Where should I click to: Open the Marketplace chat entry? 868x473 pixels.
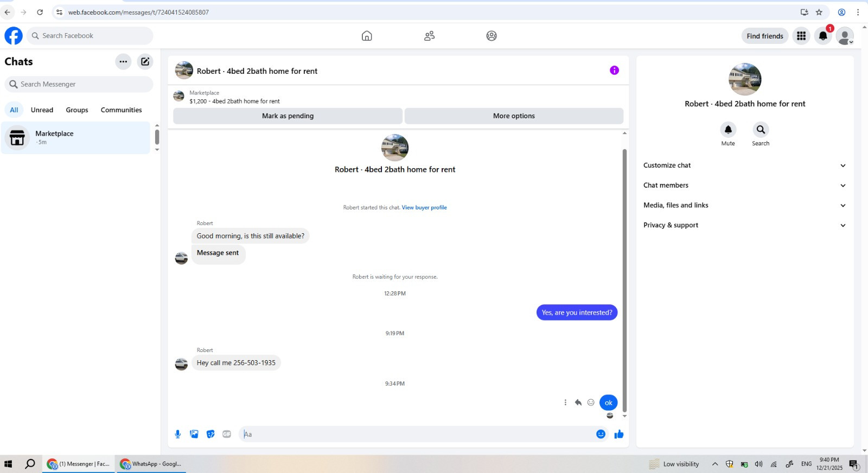(x=75, y=138)
